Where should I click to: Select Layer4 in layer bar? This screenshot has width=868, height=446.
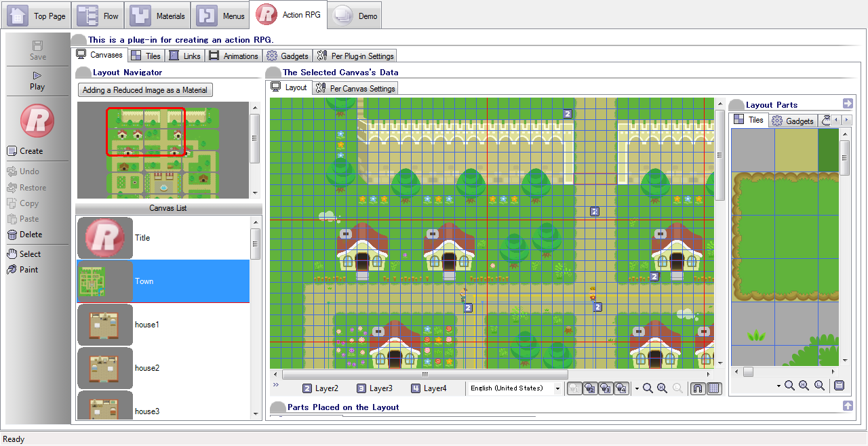[429, 388]
